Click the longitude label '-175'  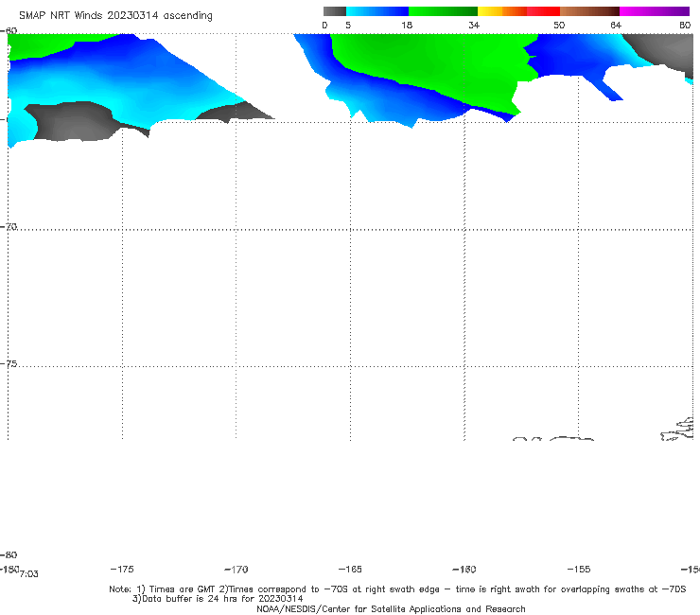122,570
